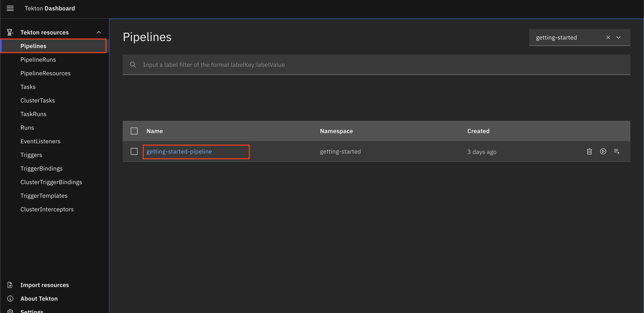Image resolution: width=644 pixels, height=313 pixels.
Task: Check the getting-started-pipeline row checkbox
Action: tap(134, 151)
